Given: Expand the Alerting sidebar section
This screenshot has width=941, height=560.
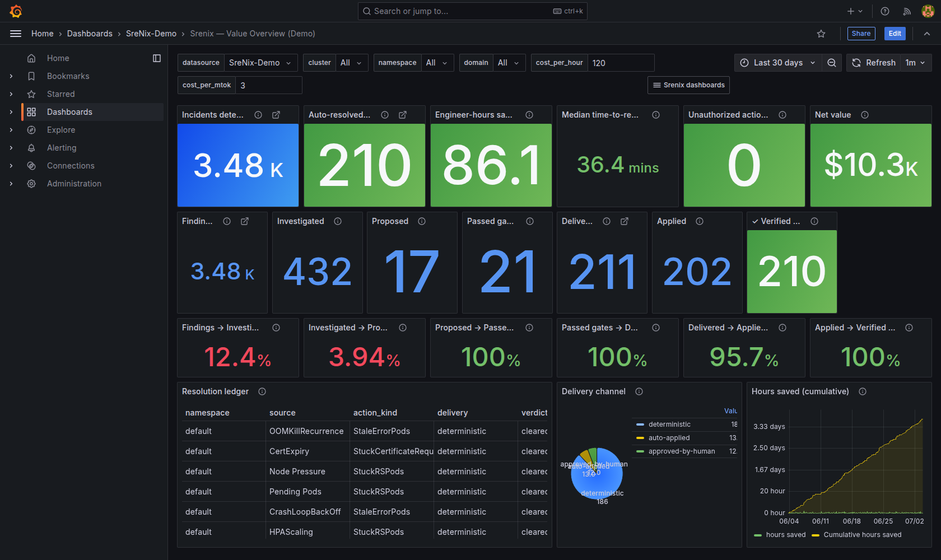Looking at the screenshot, I should point(11,148).
